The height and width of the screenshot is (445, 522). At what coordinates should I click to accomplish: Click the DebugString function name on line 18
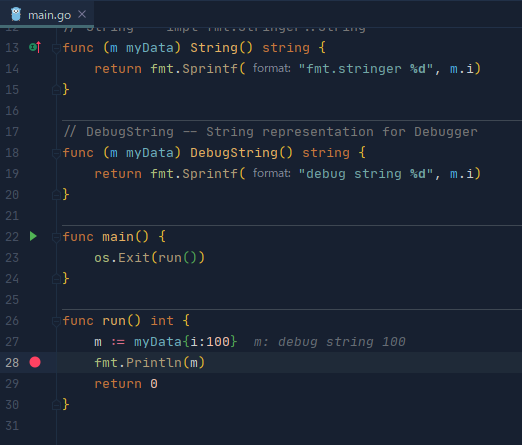(x=234, y=153)
